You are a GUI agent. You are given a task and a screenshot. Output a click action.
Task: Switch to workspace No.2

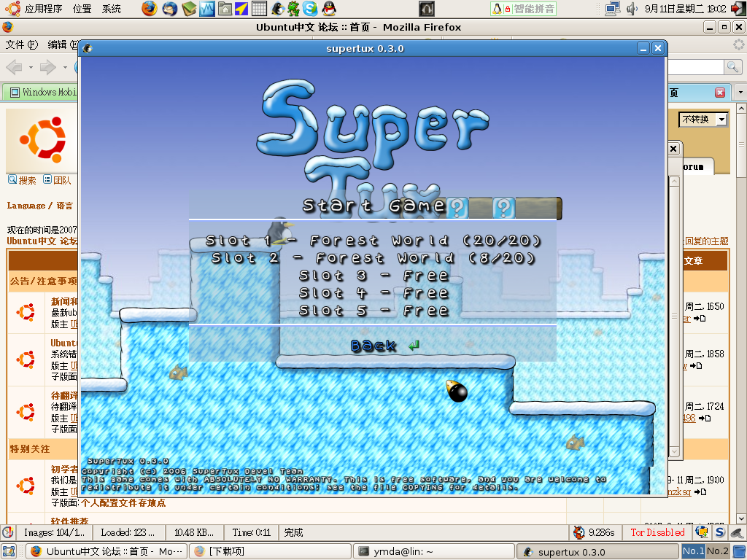pyautogui.click(x=718, y=551)
